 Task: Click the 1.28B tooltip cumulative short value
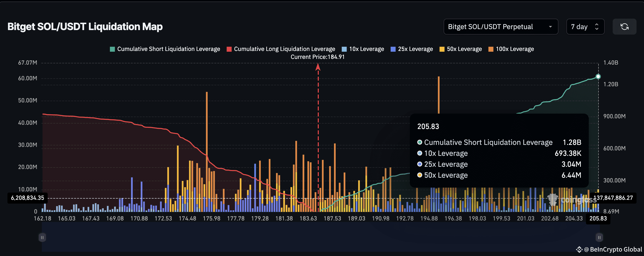[572, 142]
